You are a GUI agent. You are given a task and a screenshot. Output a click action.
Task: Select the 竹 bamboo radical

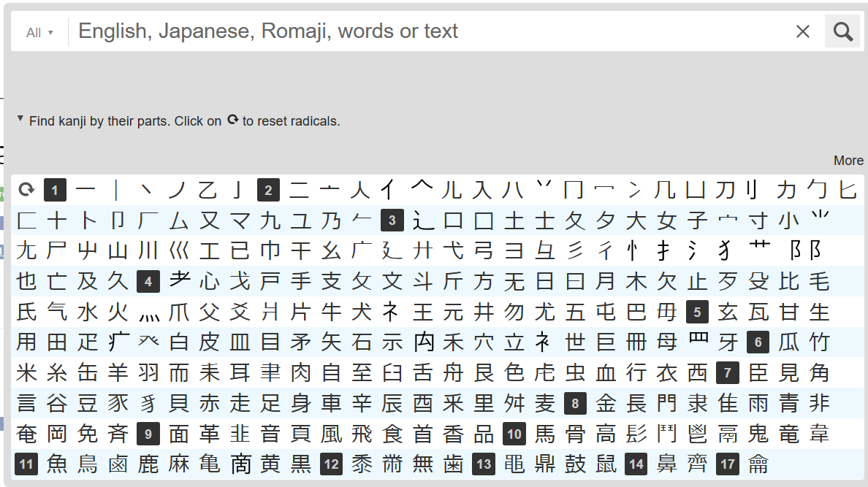819,342
